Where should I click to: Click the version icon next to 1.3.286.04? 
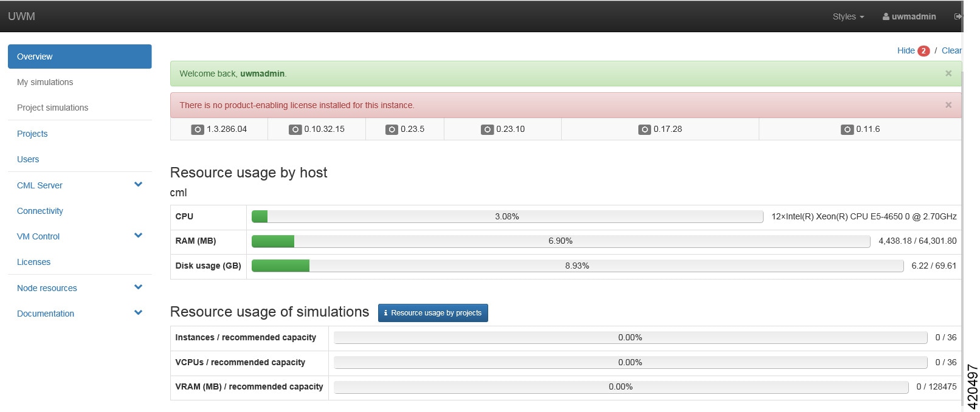(198, 129)
